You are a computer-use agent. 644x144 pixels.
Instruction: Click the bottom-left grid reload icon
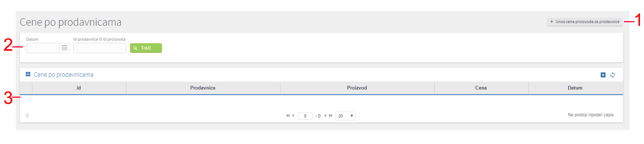pyautogui.click(x=27, y=116)
